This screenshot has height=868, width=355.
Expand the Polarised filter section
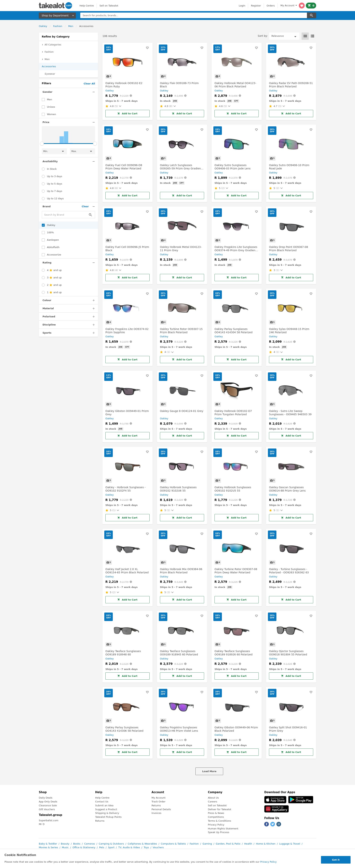[x=94, y=316]
